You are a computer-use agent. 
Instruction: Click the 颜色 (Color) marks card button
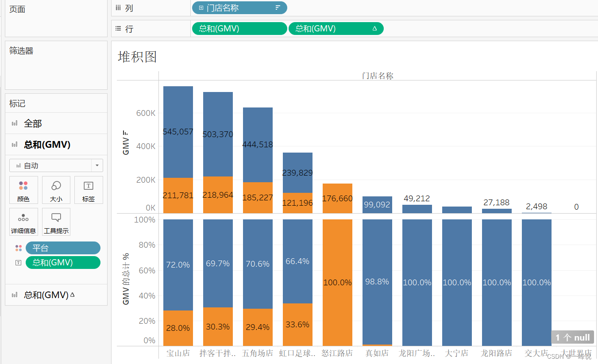[23, 190]
